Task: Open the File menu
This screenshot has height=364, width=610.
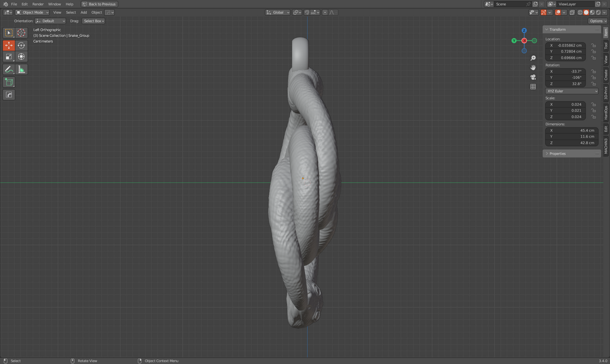Action: [14, 4]
